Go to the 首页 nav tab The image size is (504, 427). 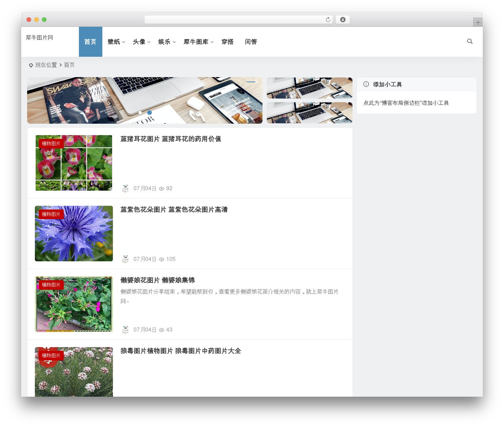click(x=91, y=42)
